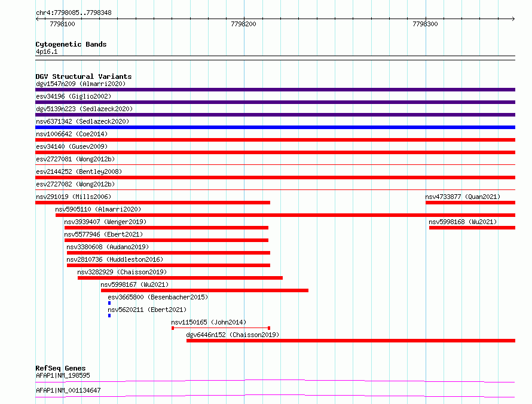Viewport: 532px width, 404px height.
Task: Click nsv3282929 (Chaisson2019) variant label
Action: 122,272
